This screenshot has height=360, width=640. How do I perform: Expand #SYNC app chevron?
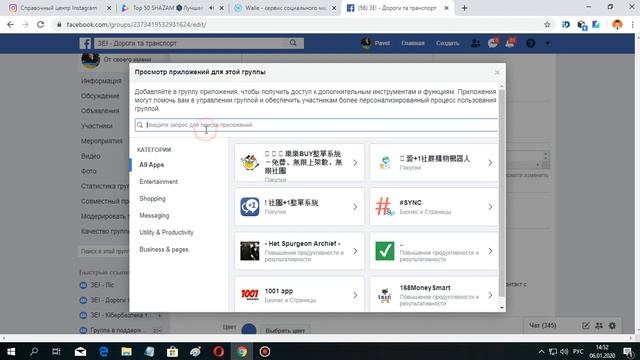click(490, 207)
